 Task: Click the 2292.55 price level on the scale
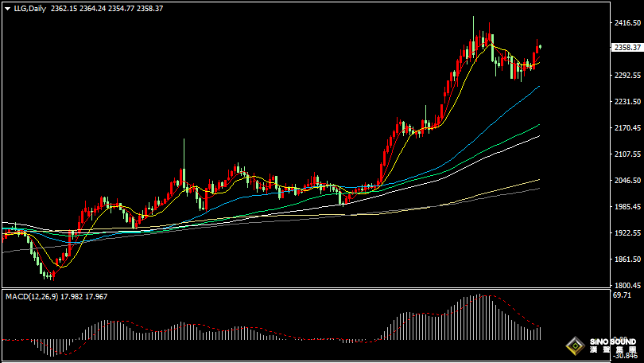(x=627, y=76)
